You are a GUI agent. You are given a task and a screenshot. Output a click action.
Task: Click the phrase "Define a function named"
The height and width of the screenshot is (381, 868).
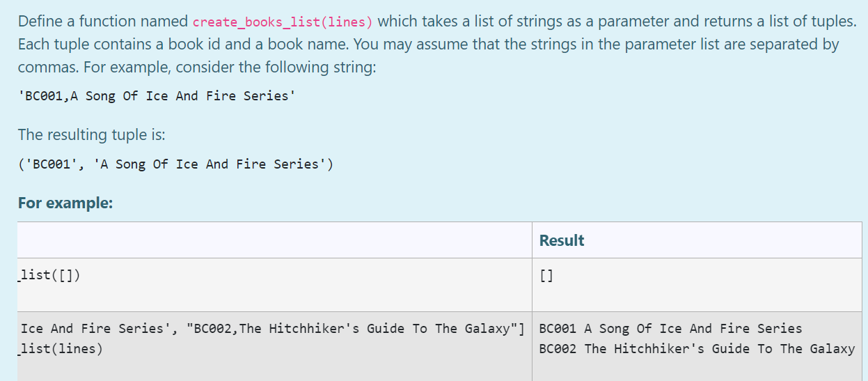[102, 22]
